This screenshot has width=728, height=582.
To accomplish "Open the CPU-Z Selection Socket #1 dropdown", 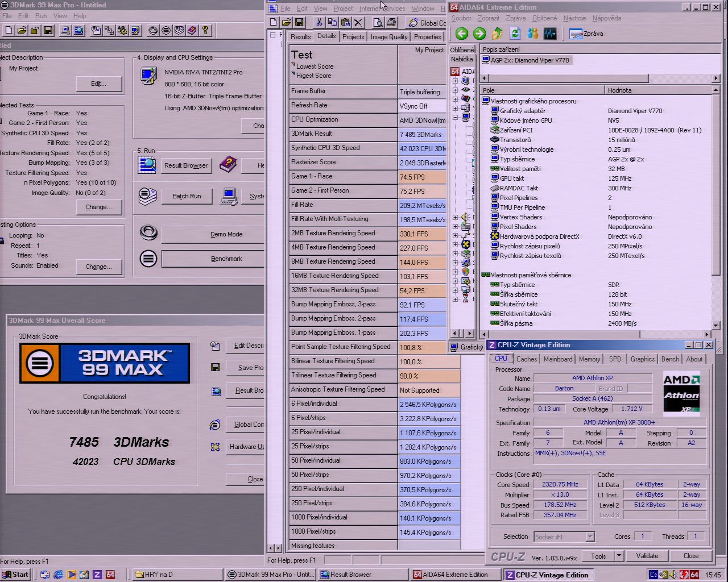I will tap(590, 537).
